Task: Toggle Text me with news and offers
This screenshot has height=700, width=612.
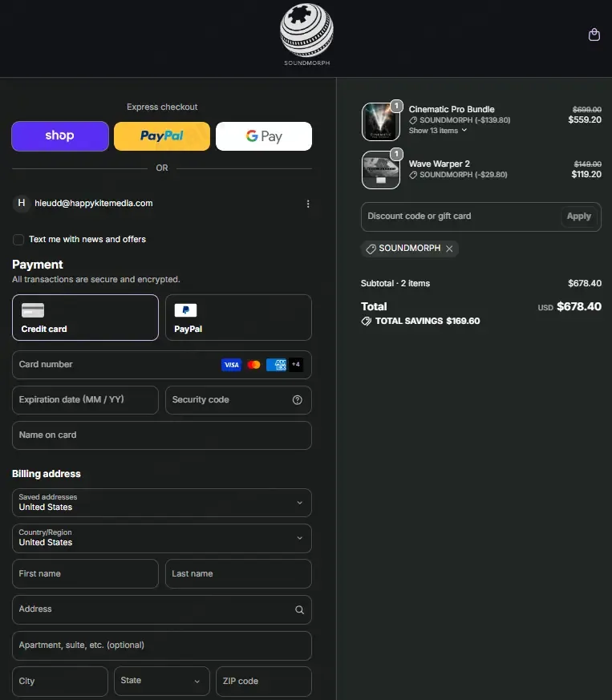Action: click(x=18, y=240)
